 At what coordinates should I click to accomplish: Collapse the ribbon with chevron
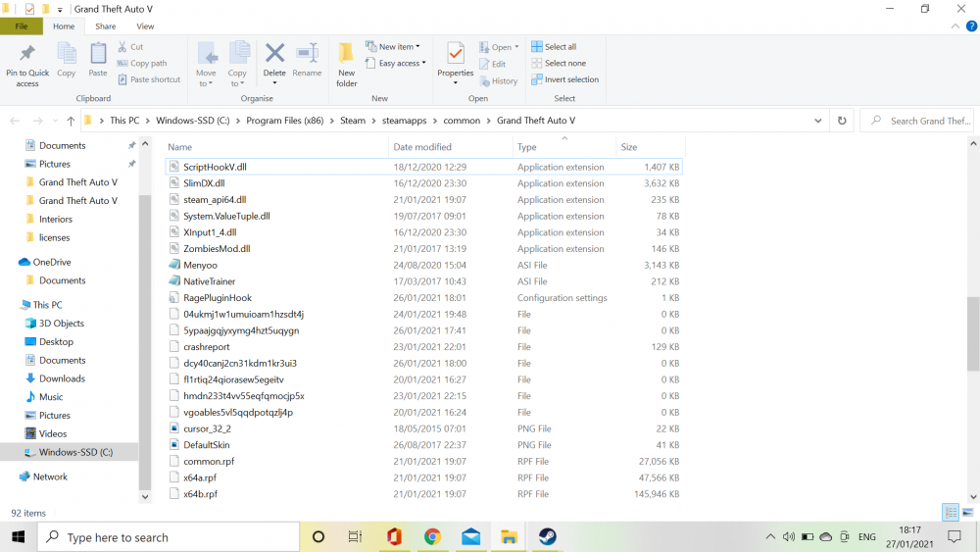point(955,26)
